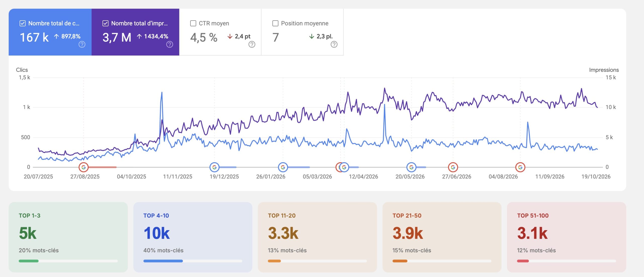Enable the Position moyenne checkbox

[275, 23]
